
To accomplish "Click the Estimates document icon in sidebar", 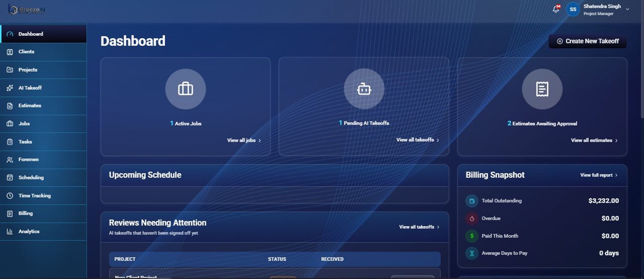I will click(x=10, y=106).
